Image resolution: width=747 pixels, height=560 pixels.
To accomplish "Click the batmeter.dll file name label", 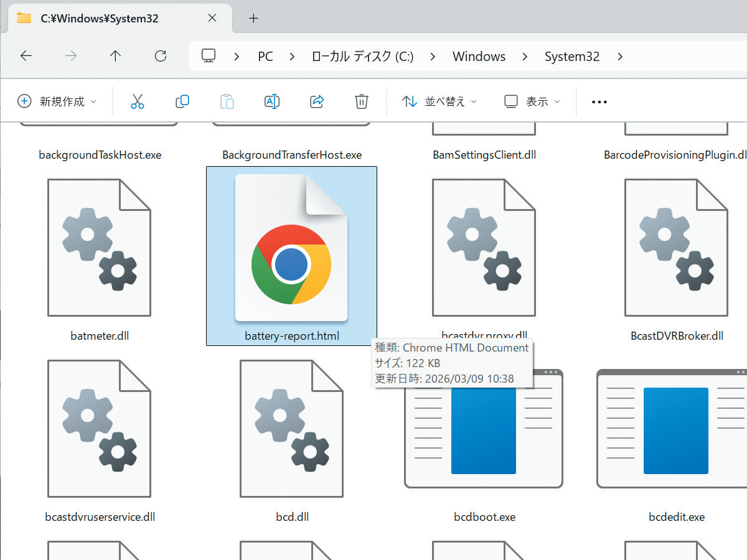I will point(100,336).
